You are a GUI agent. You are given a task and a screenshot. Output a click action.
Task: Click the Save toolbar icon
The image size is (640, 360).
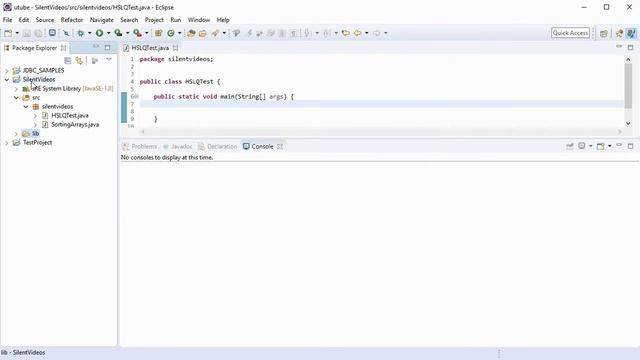click(x=27, y=33)
